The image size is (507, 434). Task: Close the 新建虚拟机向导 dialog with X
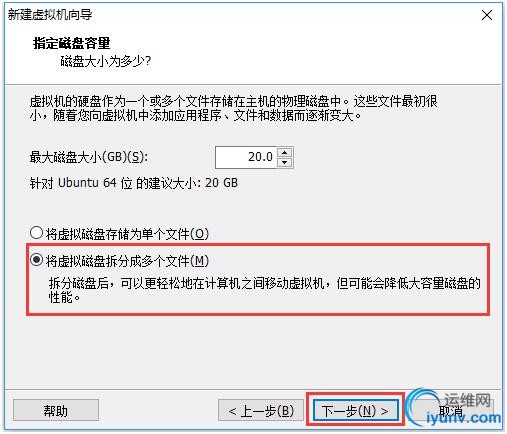pyautogui.click(x=487, y=15)
